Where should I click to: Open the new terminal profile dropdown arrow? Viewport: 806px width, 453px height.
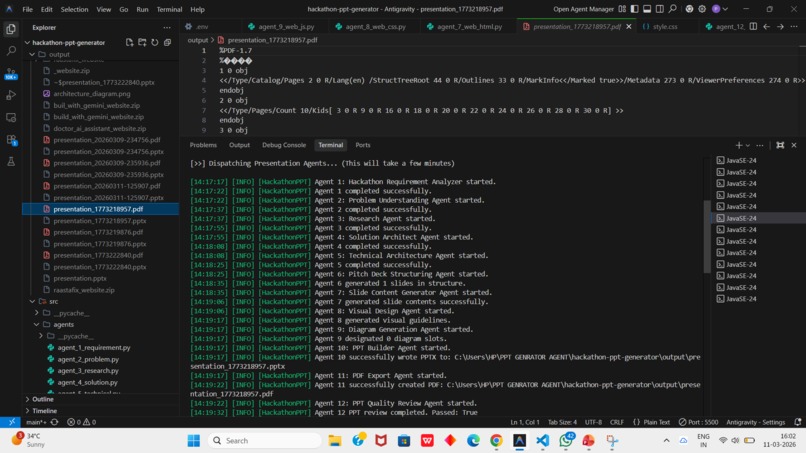[x=748, y=146]
